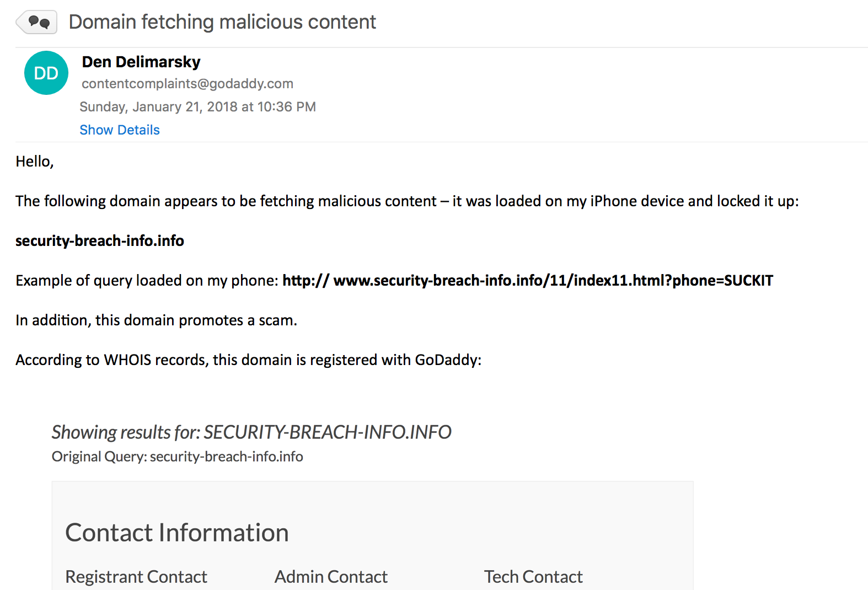Image resolution: width=868 pixels, height=590 pixels.
Task: Select the Tech Contact column heading
Action: click(533, 577)
